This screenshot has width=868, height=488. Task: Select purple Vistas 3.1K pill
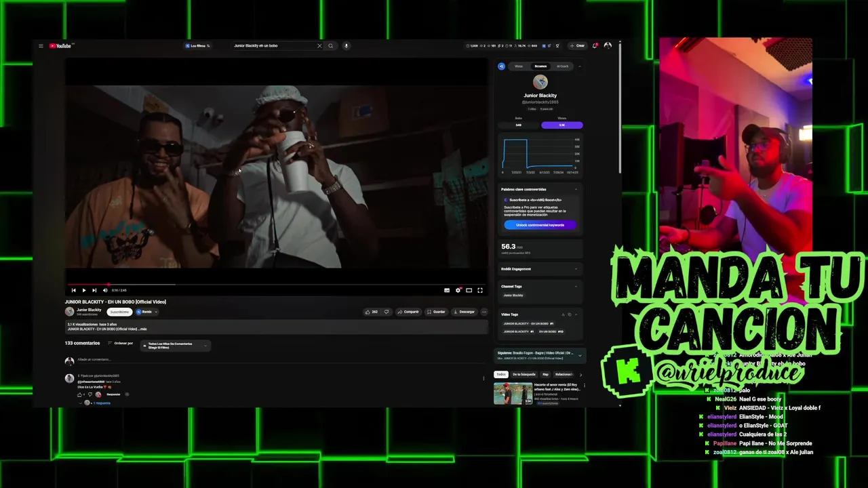pos(561,125)
